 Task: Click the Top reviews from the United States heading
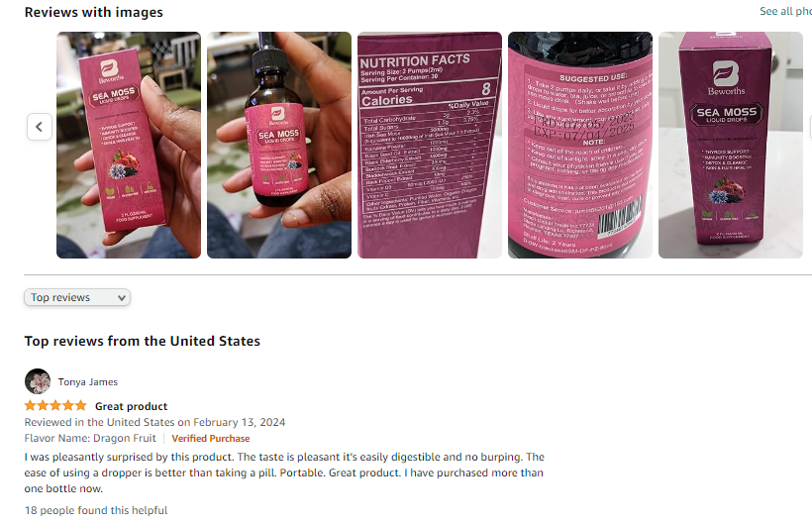point(143,341)
